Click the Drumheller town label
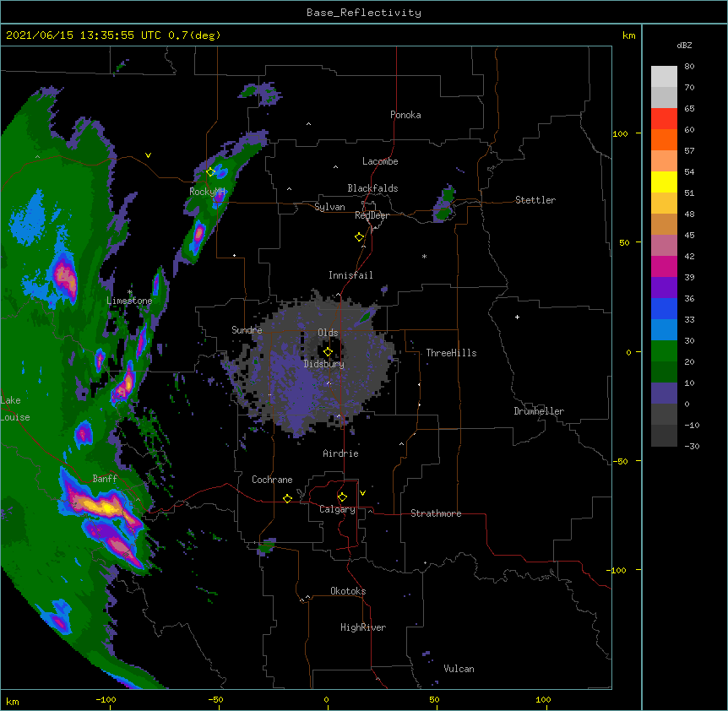Image resolution: width=728 pixels, height=711 pixels. click(x=539, y=411)
